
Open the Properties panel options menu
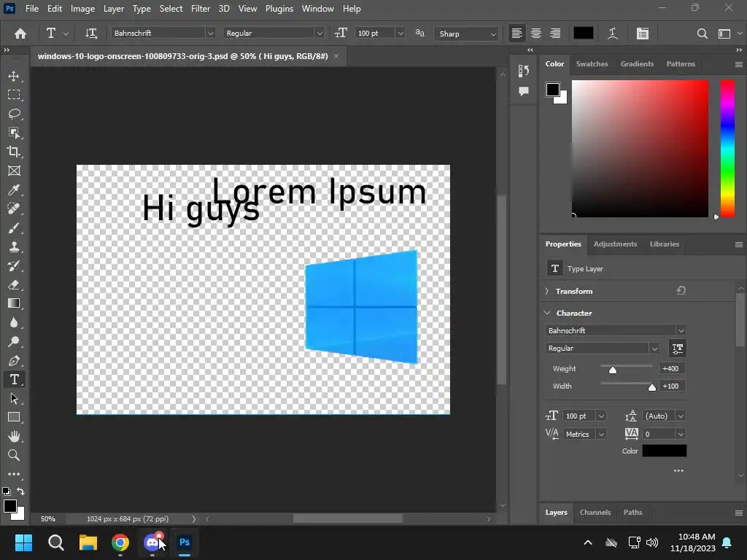point(738,244)
